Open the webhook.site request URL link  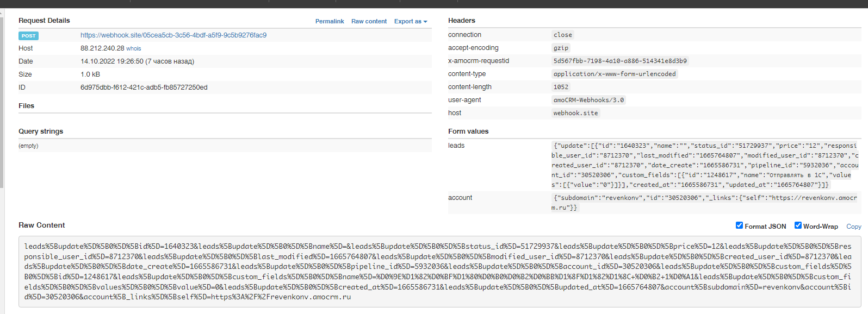click(173, 35)
